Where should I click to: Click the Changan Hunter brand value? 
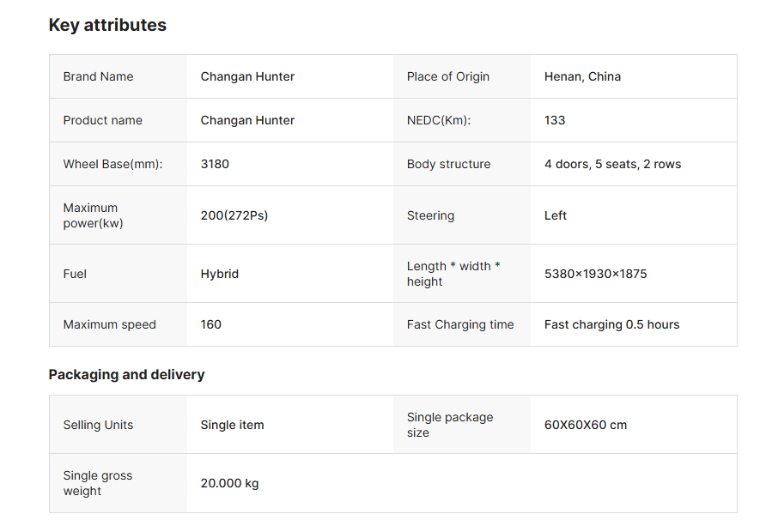click(247, 76)
